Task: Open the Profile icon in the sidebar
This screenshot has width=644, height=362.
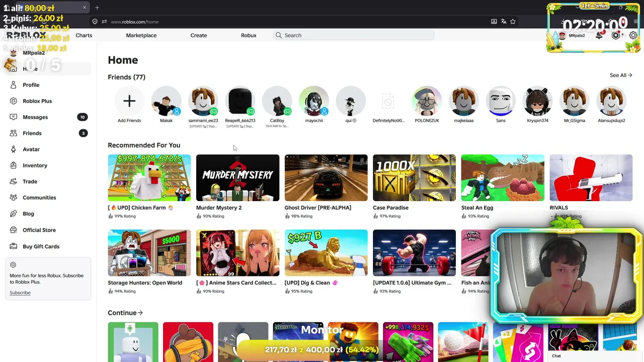Action: pyautogui.click(x=14, y=85)
